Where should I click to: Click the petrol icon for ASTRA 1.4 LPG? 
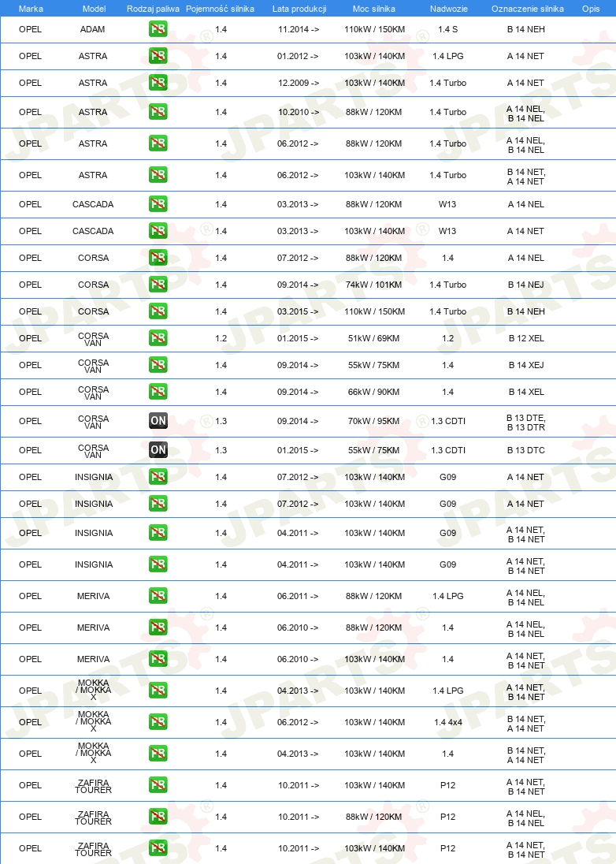(158, 56)
